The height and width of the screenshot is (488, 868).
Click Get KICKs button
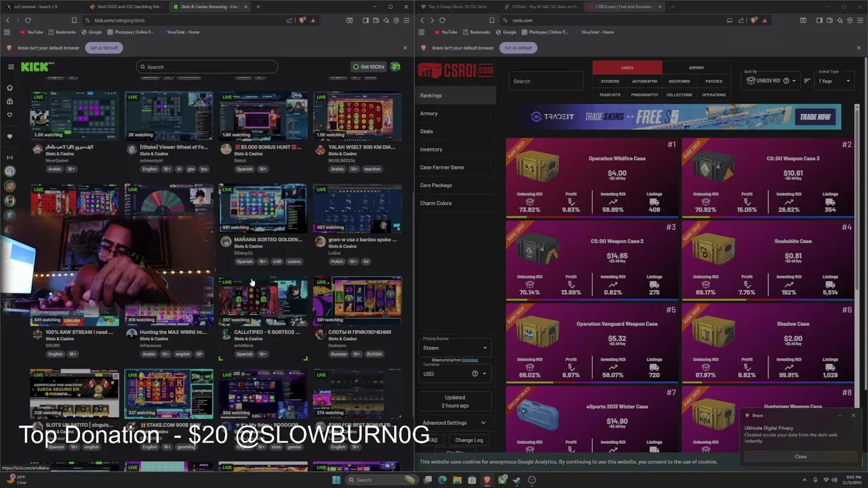point(369,66)
